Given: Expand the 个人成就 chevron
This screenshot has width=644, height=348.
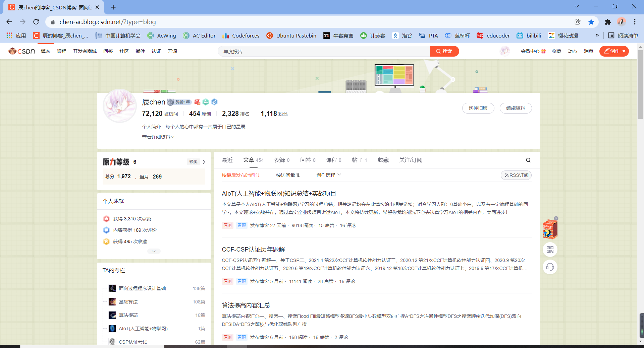Looking at the screenshot, I should (154, 251).
